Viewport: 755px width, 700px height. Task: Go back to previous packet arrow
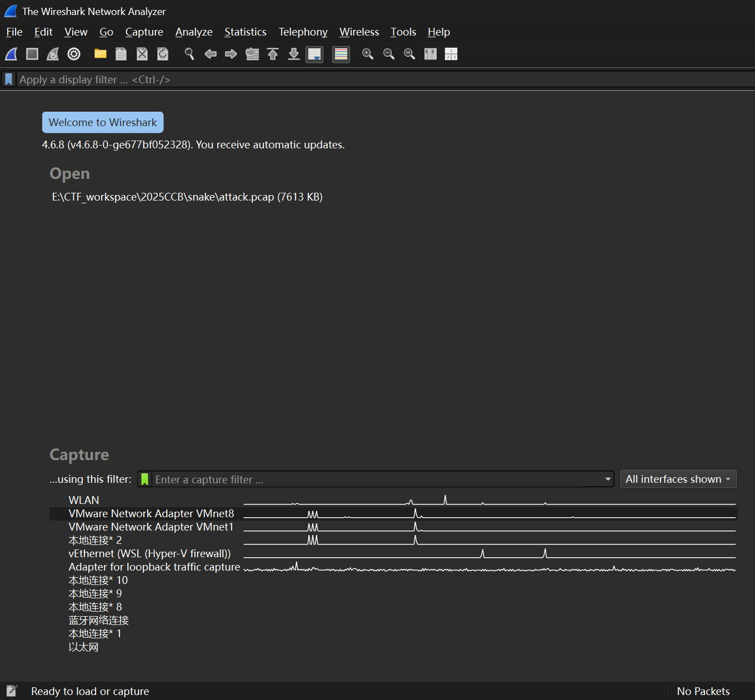pyautogui.click(x=211, y=54)
